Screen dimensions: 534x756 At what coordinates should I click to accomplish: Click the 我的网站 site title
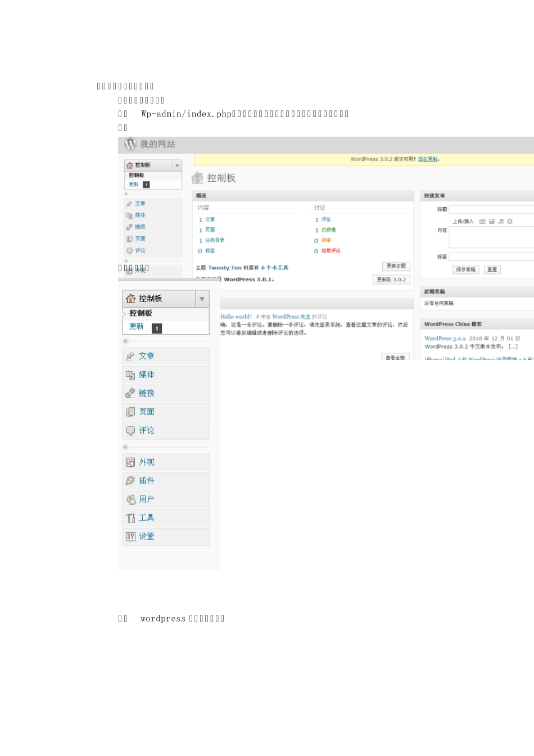157,145
